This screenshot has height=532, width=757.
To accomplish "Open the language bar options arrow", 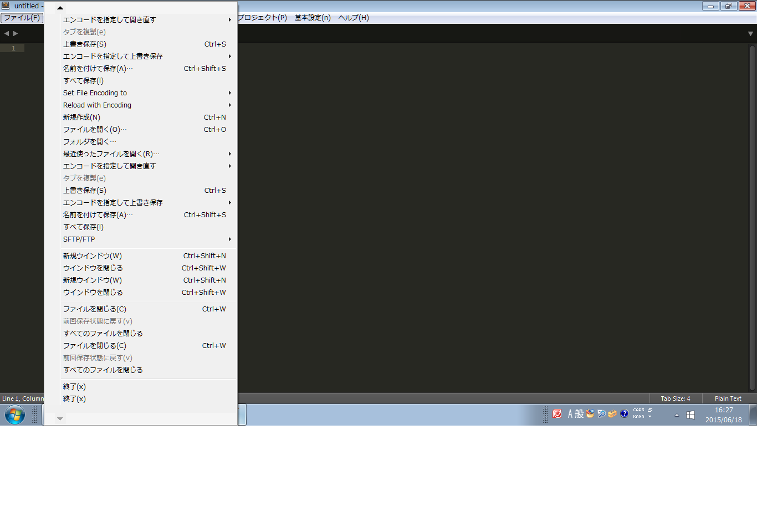I will click(649, 417).
